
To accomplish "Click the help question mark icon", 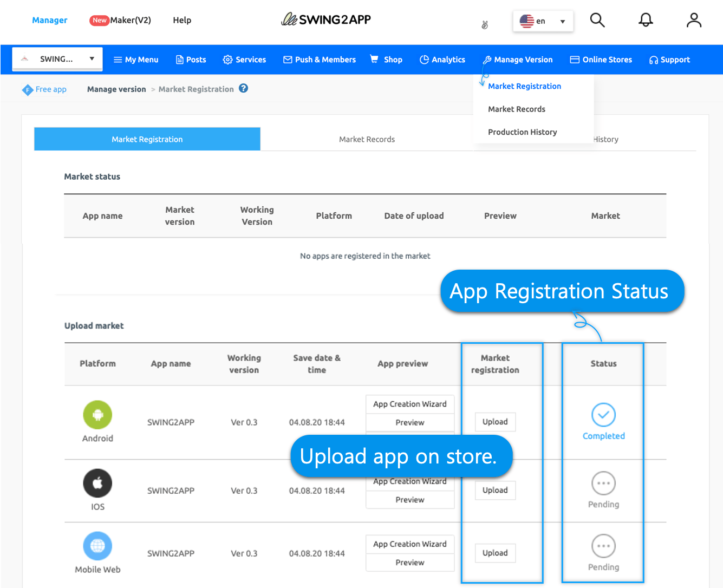I will click(x=244, y=88).
